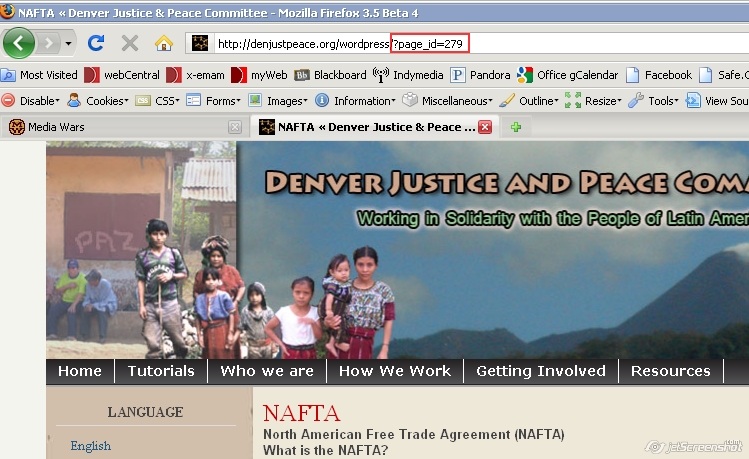
Task: Close the NAFTA tab with red X
Action: 485,127
